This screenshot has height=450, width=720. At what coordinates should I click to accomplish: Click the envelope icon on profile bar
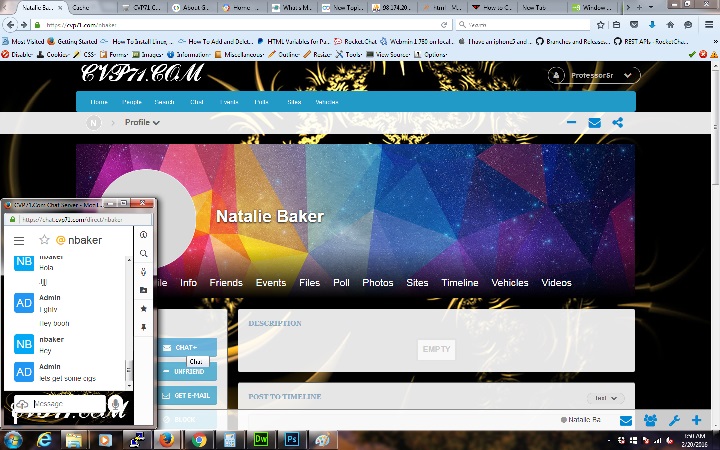595,123
